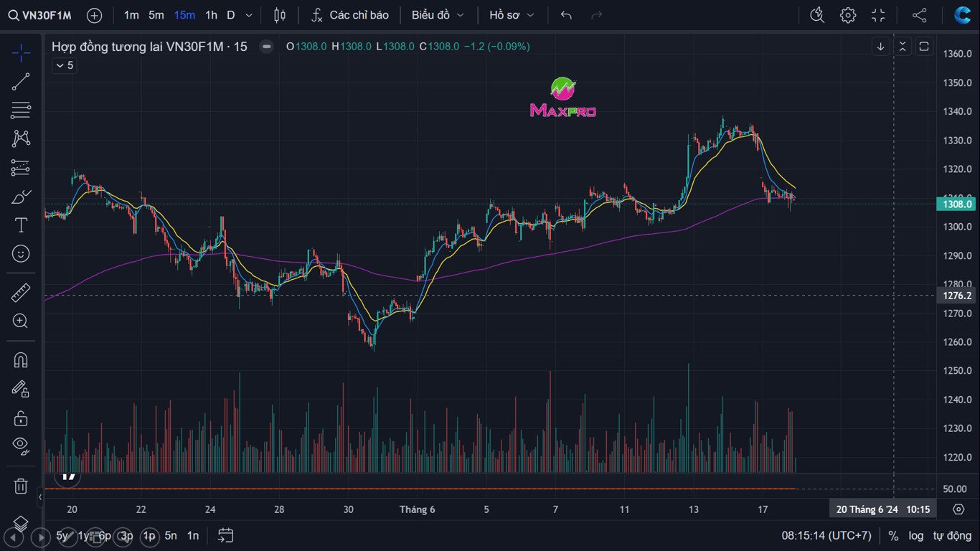The width and height of the screenshot is (980, 551).
Task: Click the VN30F1M symbol search
Action: [40, 15]
